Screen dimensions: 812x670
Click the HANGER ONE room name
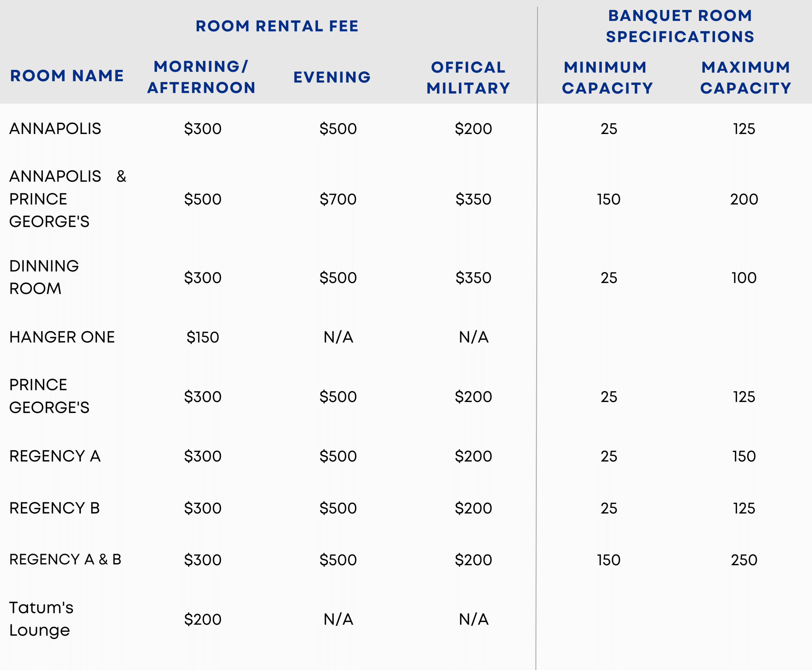click(62, 337)
